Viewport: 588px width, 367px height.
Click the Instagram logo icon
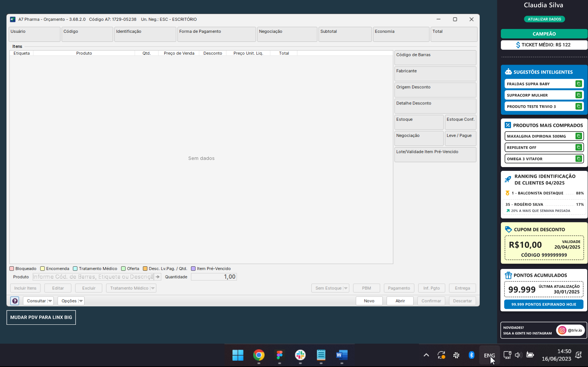point(562,330)
